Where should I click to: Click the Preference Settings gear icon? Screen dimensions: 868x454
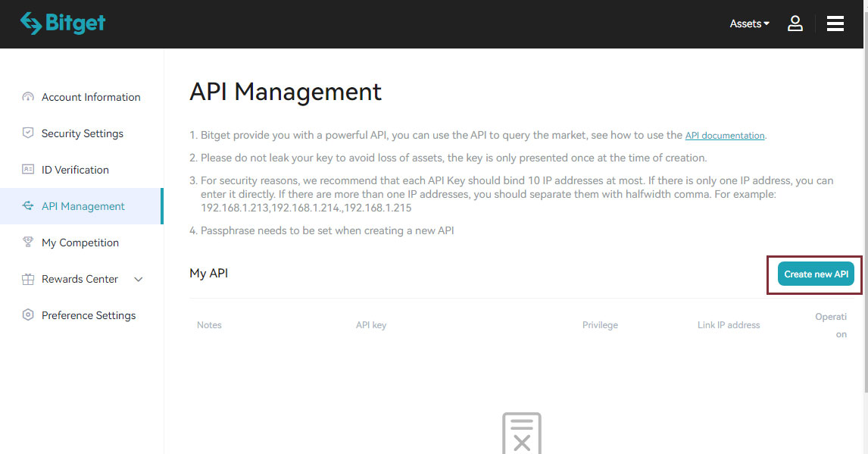point(28,315)
